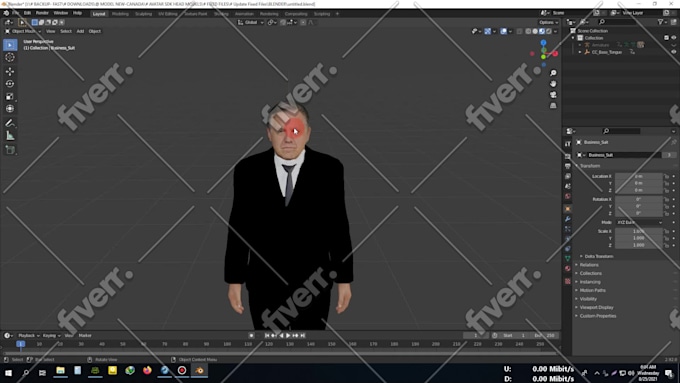Click the viewport zoom magnifier icon
Viewport: 680px width, 383px height.
pos(553,73)
